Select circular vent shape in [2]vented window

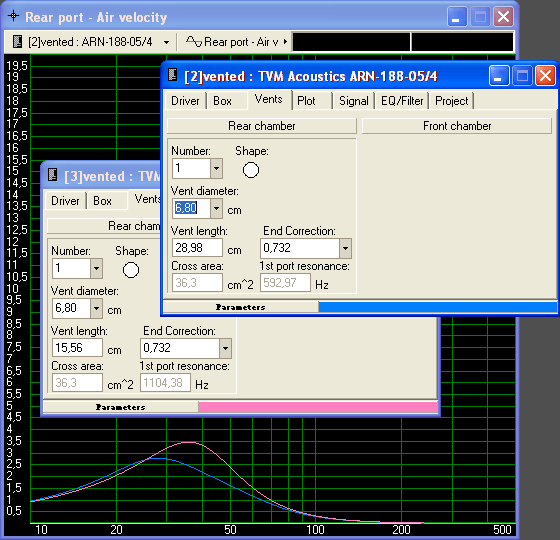click(251, 170)
